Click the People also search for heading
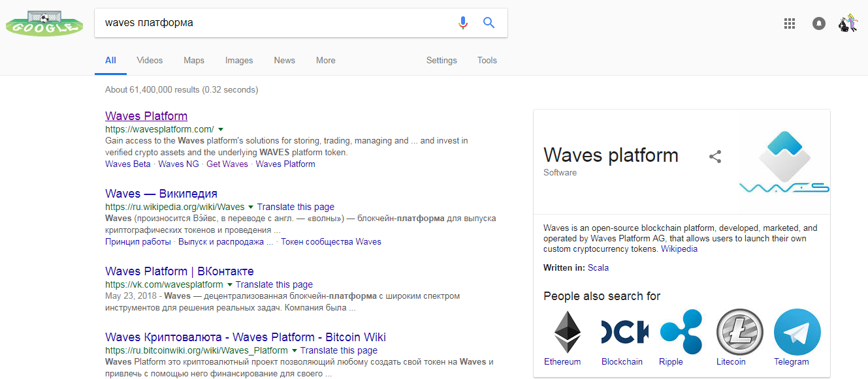The image size is (868, 379). tap(602, 296)
